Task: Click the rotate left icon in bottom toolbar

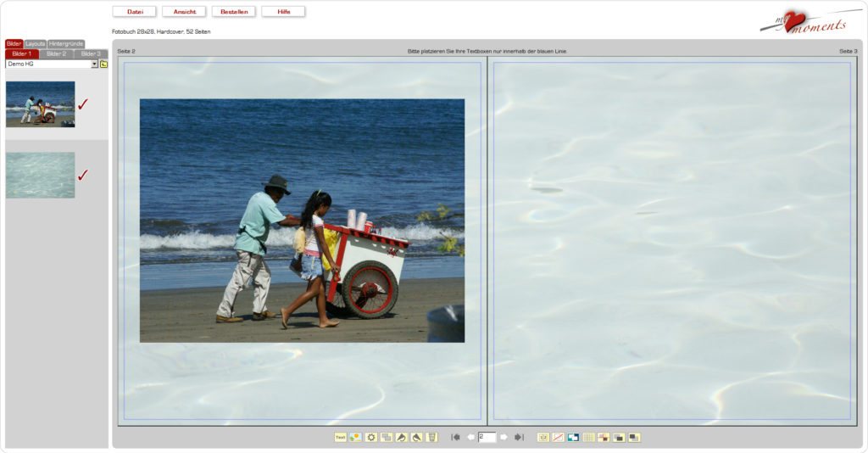Action: point(401,438)
